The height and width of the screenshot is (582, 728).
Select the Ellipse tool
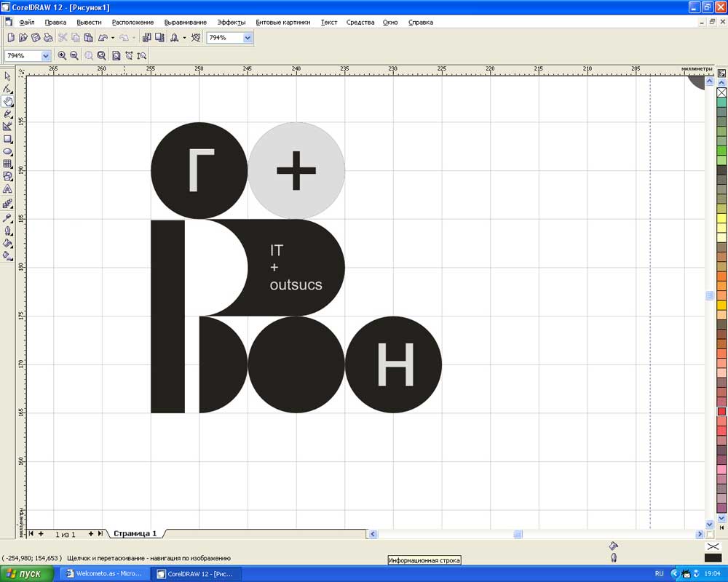coord(8,151)
